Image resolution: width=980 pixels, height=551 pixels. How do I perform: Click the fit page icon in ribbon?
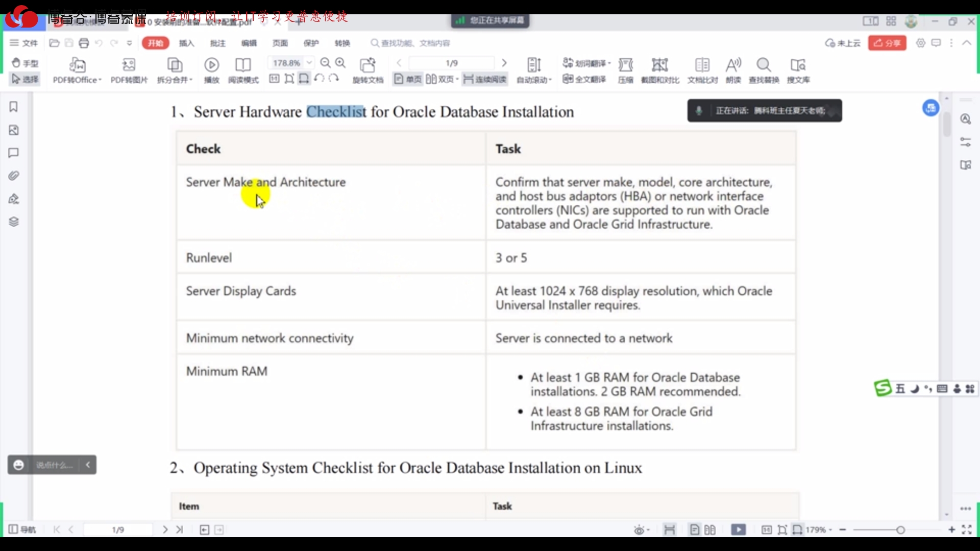[x=289, y=79]
